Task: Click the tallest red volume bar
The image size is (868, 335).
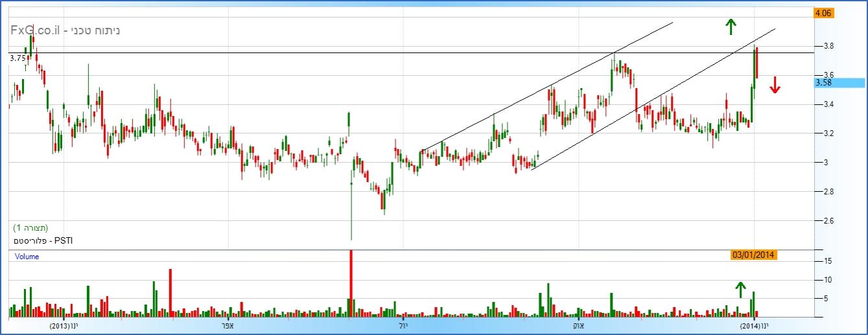Action: (x=351, y=283)
